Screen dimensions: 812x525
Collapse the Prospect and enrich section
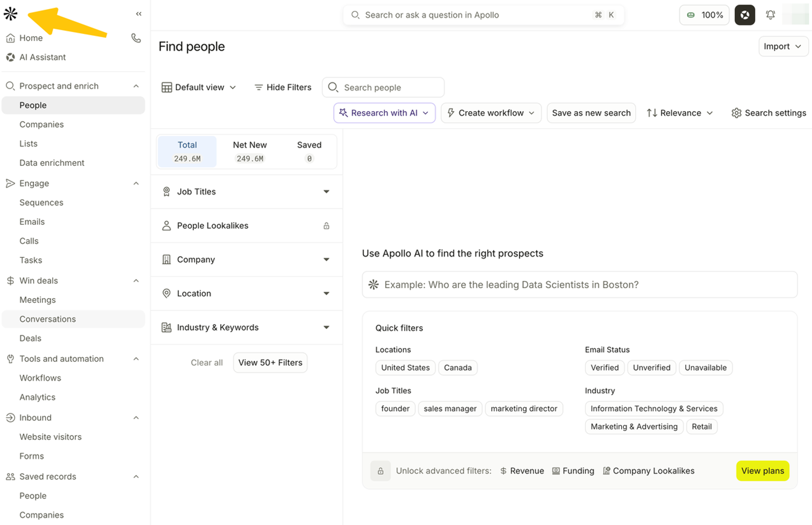click(x=136, y=86)
